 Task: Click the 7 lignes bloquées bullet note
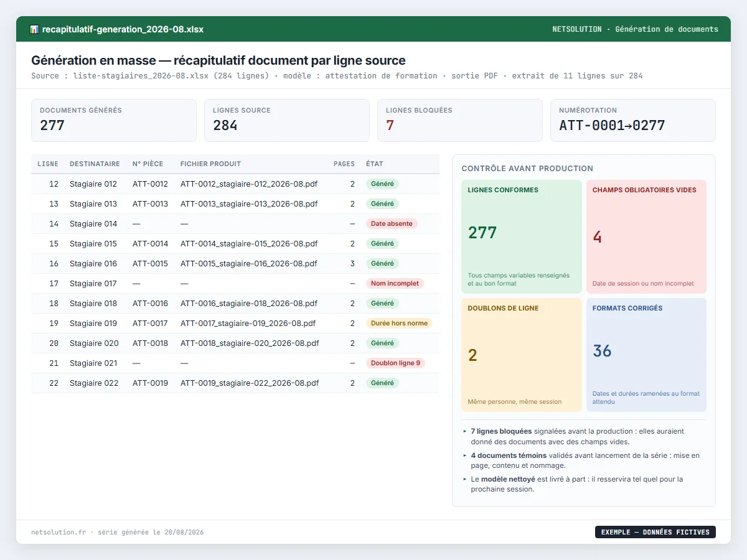pyautogui.click(x=584, y=436)
